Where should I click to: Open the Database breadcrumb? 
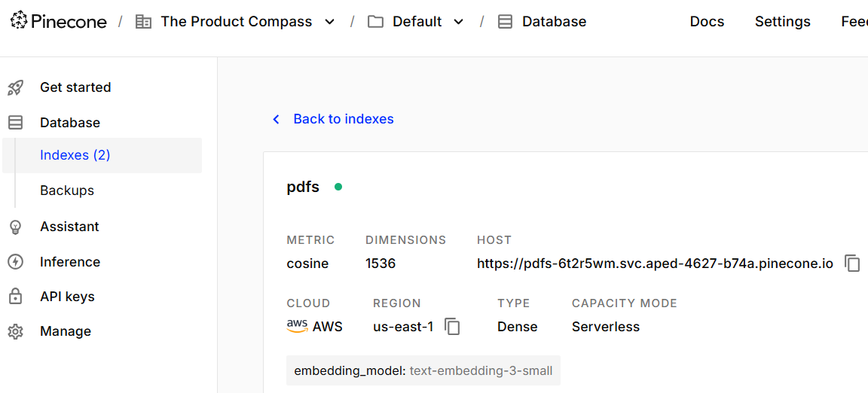(x=554, y=22)
